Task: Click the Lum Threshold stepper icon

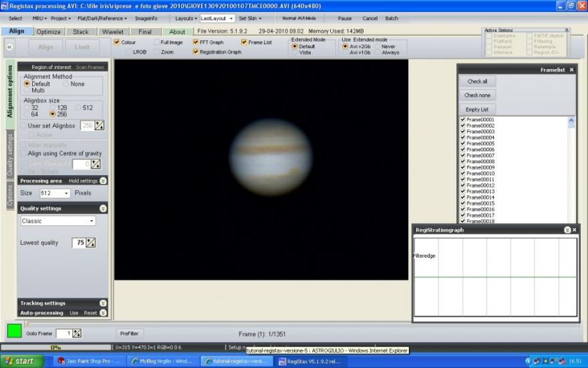Action: point(96,164)
